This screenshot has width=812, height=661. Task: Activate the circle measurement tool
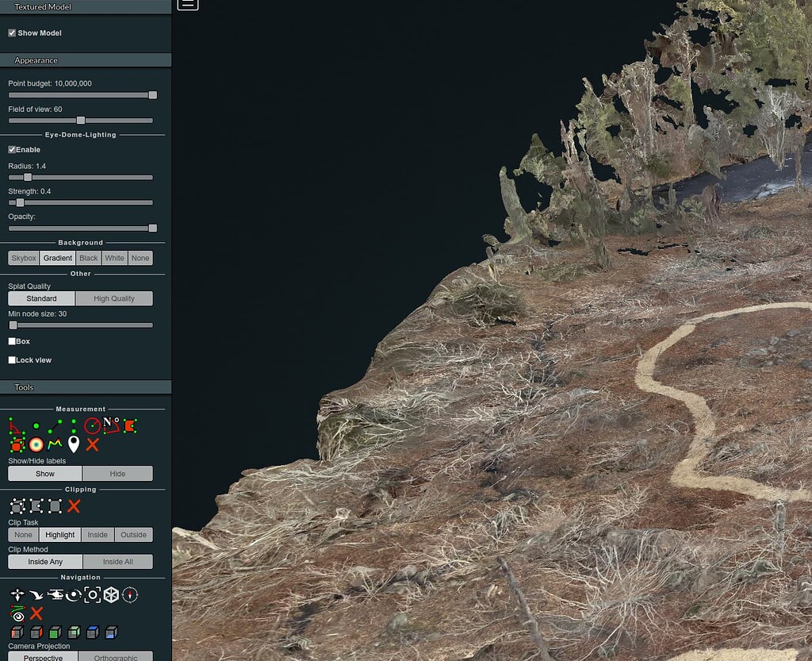(92, 426)
